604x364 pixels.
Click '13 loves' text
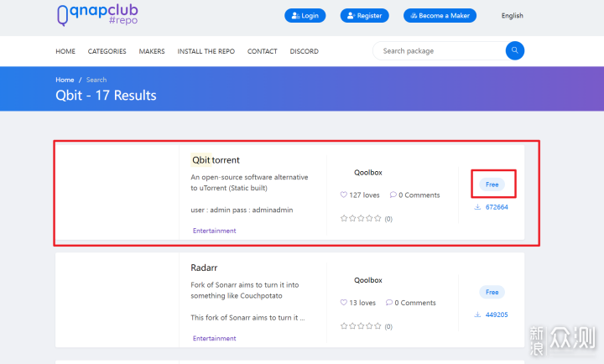pos(362,303)
